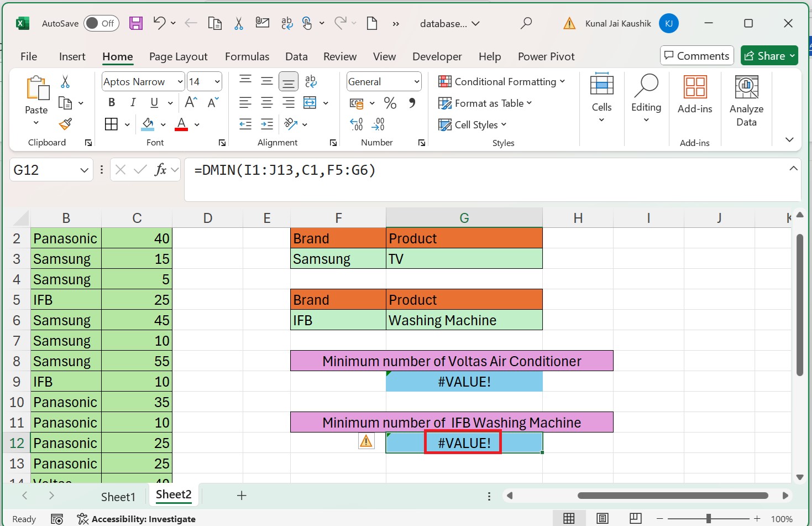The width and height of the screenshot is (812, 526).
Task: Open the Data ribbon tab
Action: click(296, 56)
